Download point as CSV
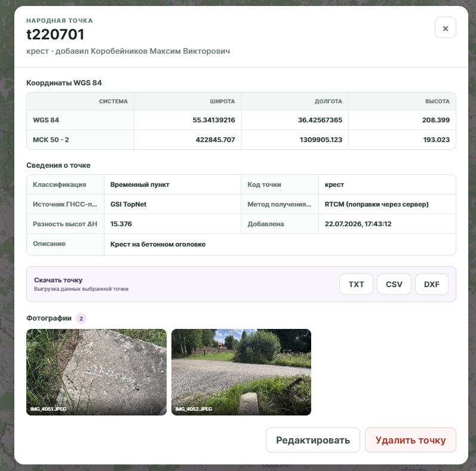 coord(394,284)
